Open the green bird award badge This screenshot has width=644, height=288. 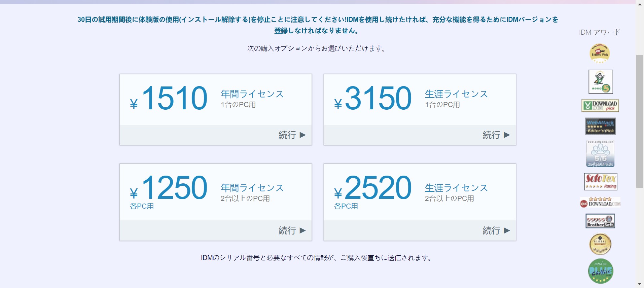pos(601,82)
